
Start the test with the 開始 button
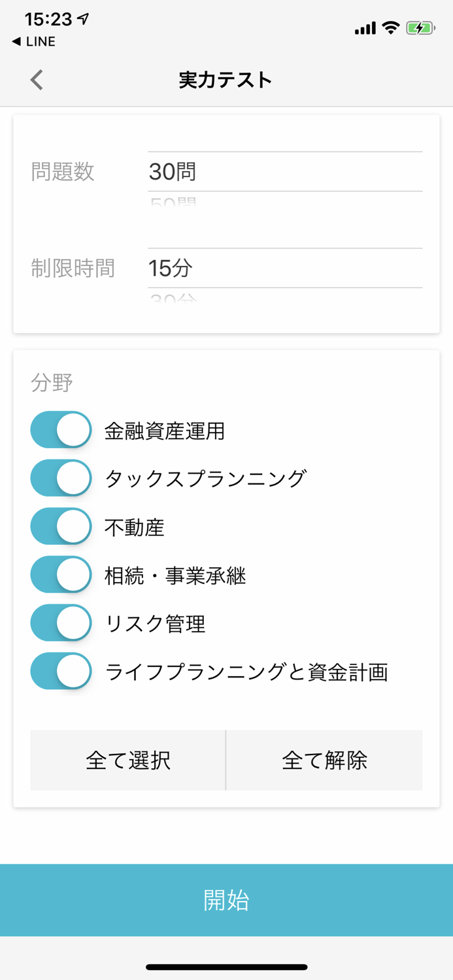click(226, 900)
